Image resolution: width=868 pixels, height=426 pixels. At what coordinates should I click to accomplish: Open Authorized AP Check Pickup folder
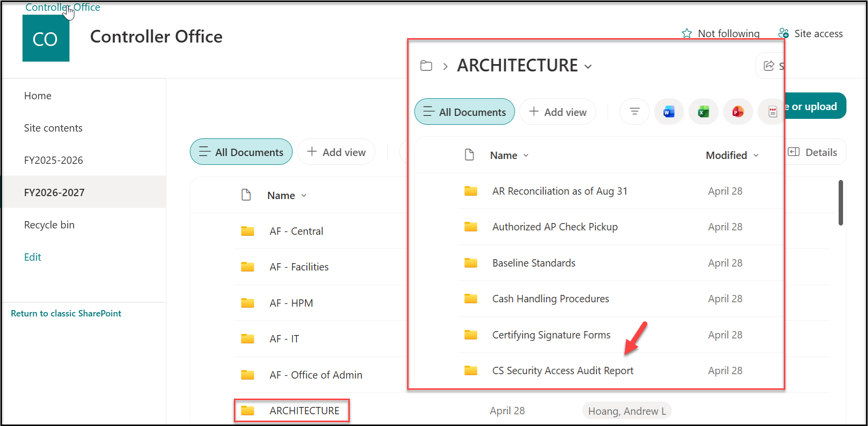point(555,227)
